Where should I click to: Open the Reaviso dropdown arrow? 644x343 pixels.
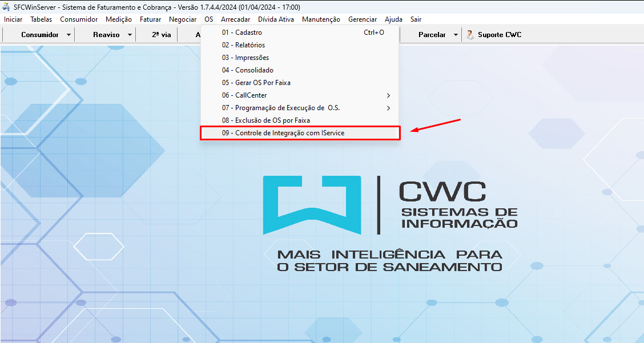[x=130, y=35]
